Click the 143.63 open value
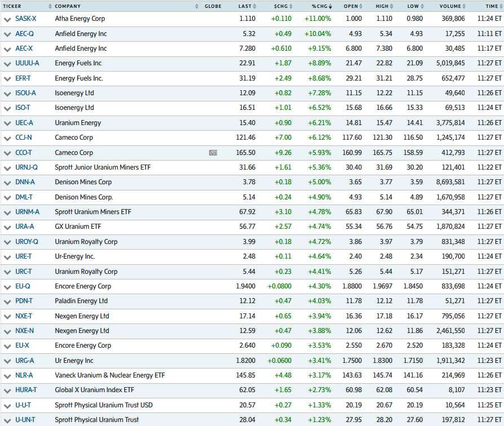Screen dimensions: 504x426 point(352,375)
